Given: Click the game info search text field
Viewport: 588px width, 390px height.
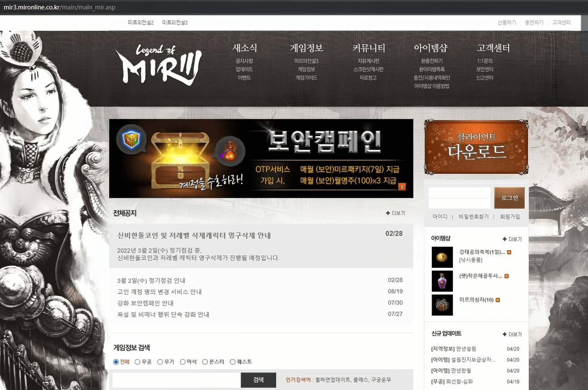Looking at the screenshot, I should 176,380.
